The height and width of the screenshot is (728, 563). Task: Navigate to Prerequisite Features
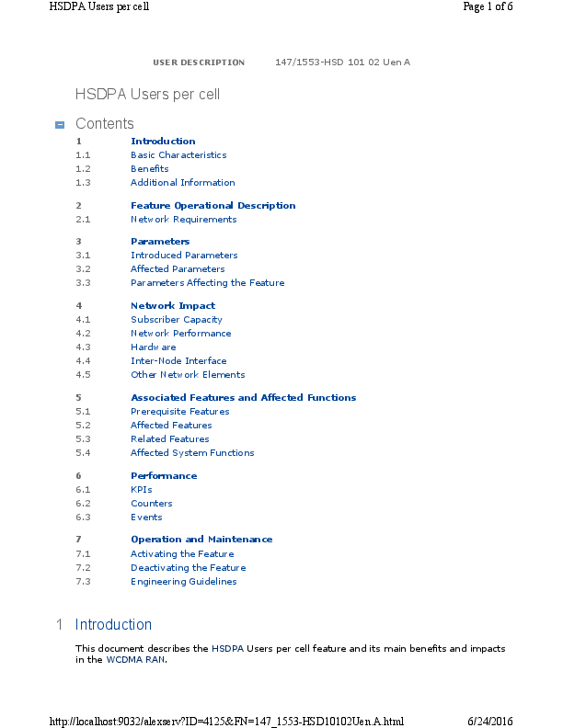[179, 412]
